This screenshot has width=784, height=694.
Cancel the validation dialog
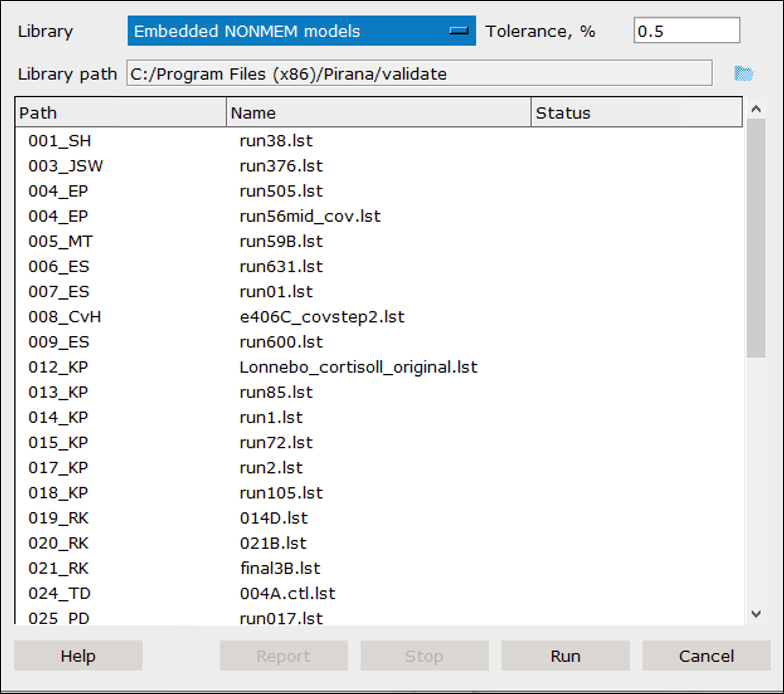click(x=706, y=656)
